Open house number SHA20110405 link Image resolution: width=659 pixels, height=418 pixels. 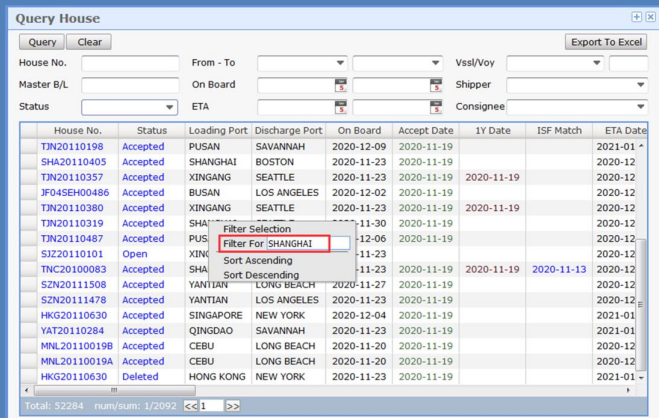pos(73,161)
